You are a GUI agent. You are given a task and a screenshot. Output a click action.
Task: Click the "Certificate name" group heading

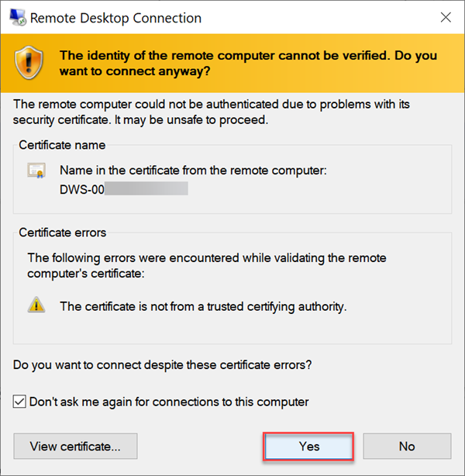[62, 145]
